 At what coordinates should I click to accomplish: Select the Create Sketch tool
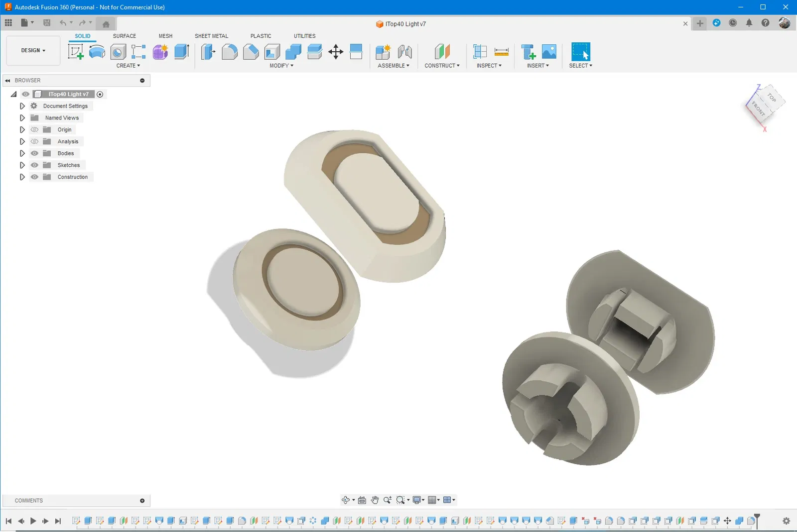[x=76, y=52]
